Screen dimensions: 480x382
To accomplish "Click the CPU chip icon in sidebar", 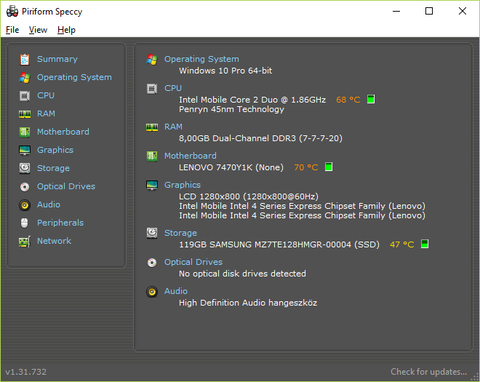I will tap(25, 96).
